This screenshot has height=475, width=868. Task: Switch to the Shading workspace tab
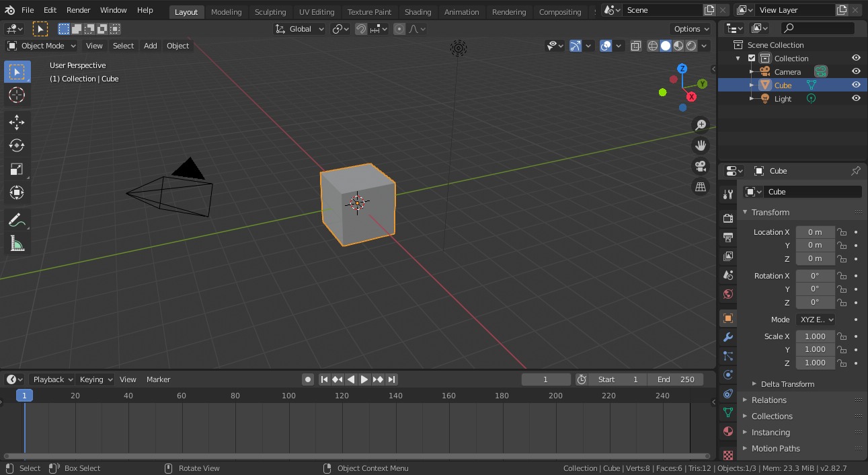tap(418, 12)
